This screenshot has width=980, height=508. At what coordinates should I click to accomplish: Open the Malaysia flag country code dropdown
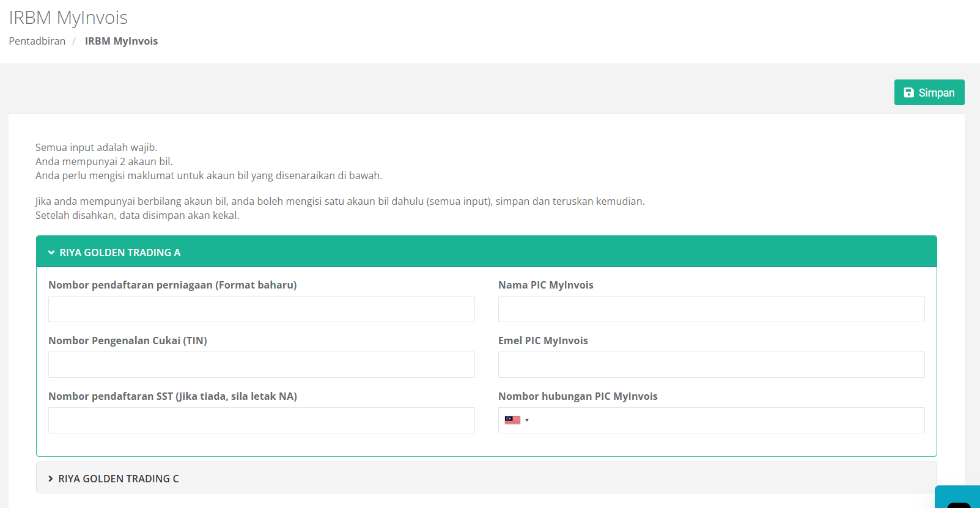[517, 420]
